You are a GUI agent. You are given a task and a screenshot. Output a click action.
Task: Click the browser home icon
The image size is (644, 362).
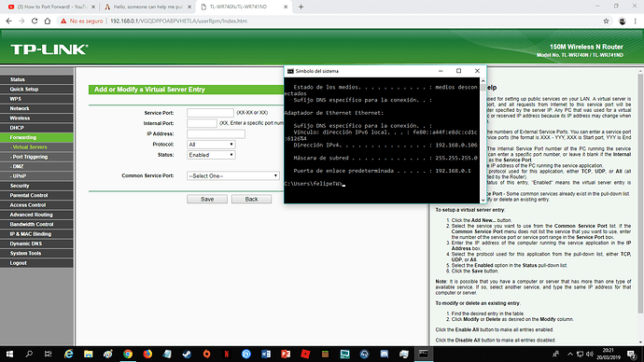(x=48, y=21)
